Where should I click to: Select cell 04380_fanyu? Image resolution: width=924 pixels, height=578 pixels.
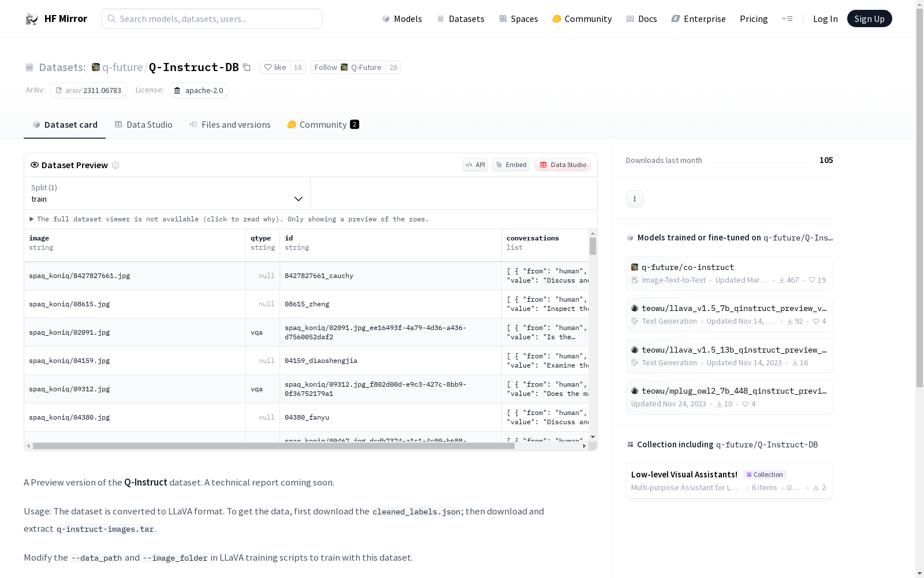[x=391, y=417]
